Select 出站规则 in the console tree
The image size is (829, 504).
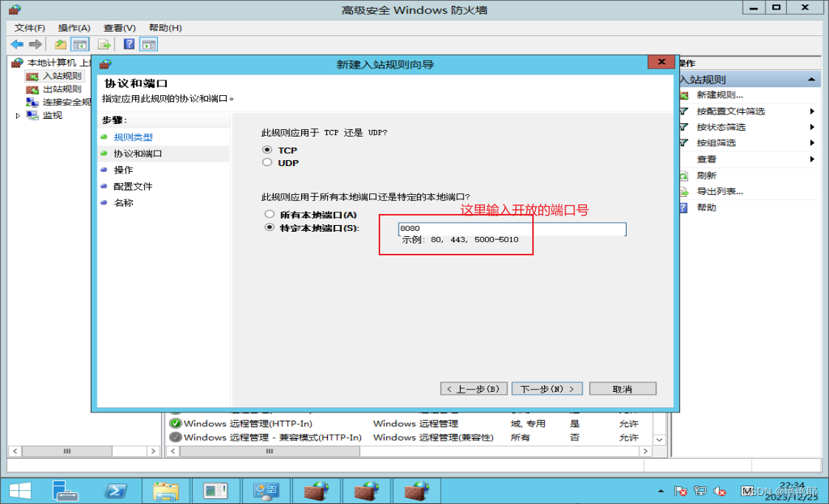[x=62, y=89]
